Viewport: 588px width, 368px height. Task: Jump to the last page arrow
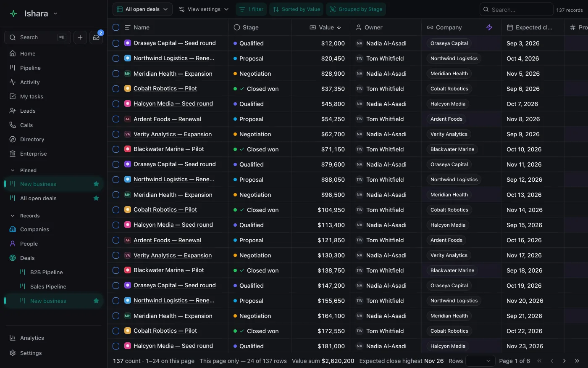[577, 361]
